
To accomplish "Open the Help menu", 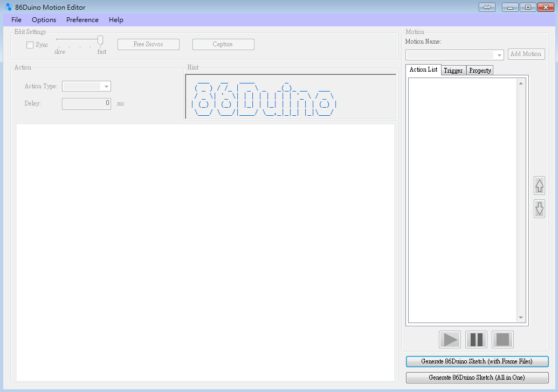I will pyautogui.click(x=116, y=20).
